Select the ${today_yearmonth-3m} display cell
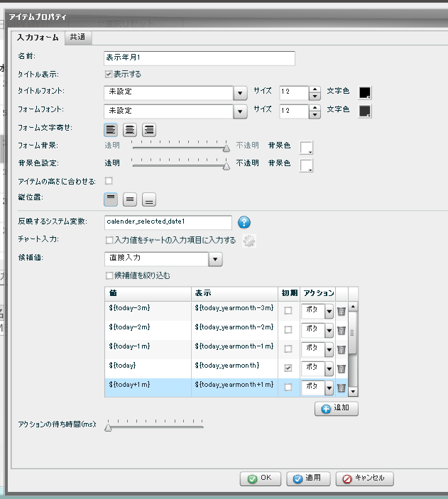Image resolution: width=448 pixels, height=499 pixels. 234,311
